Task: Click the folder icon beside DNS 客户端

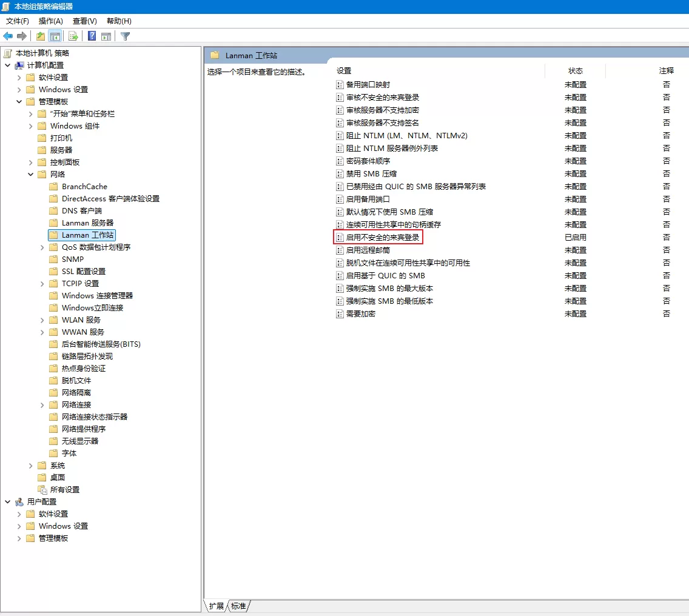Action: click(x=53, y=210)
